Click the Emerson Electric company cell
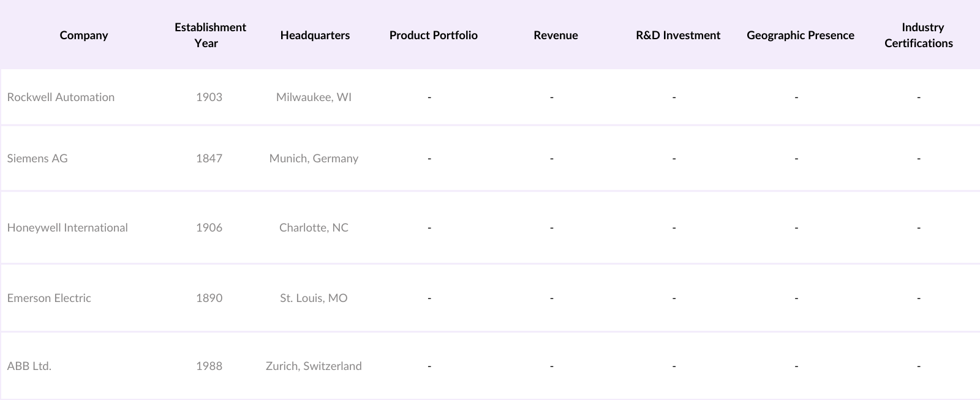Viewport: 980px width, 400px height. click(x=49, y=298)
